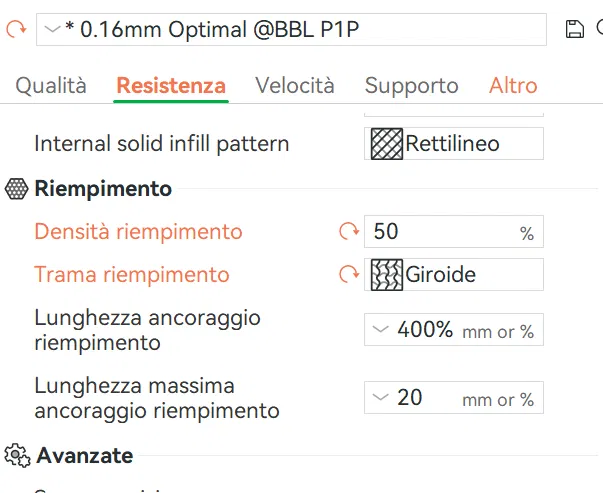The image size is (603, 493).
Task: Expand Lunghezza ancoraggio riempimento 400% dropdown
Action: coord(380,329)
